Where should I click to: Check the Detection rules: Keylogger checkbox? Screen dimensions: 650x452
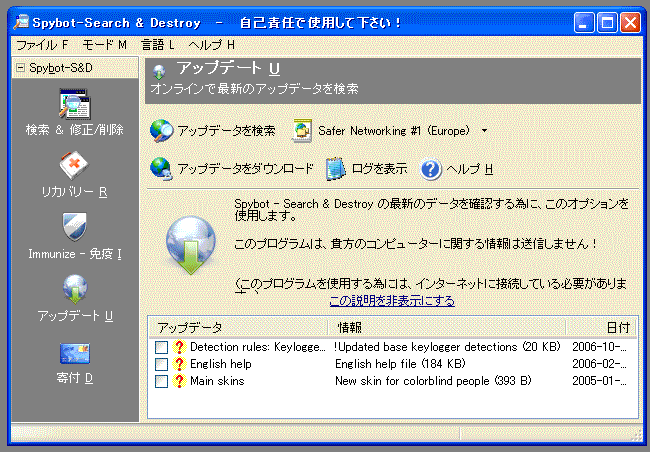click(161, 347)
